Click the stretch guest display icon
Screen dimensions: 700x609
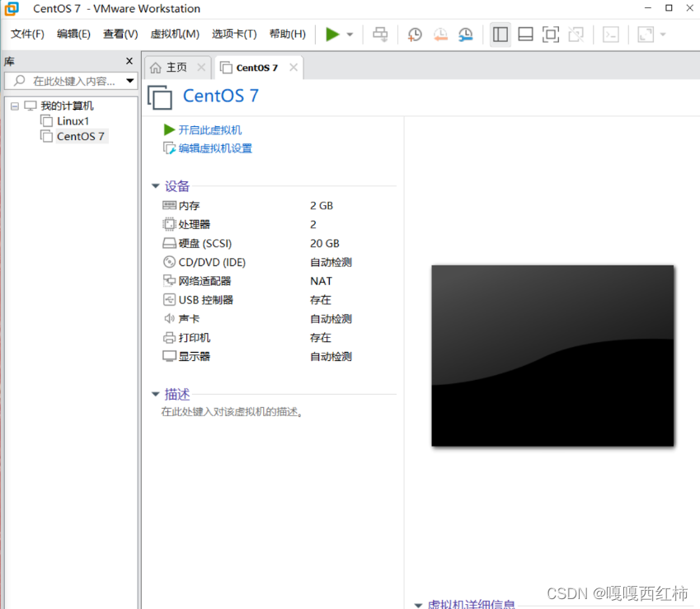pos(646,35)
